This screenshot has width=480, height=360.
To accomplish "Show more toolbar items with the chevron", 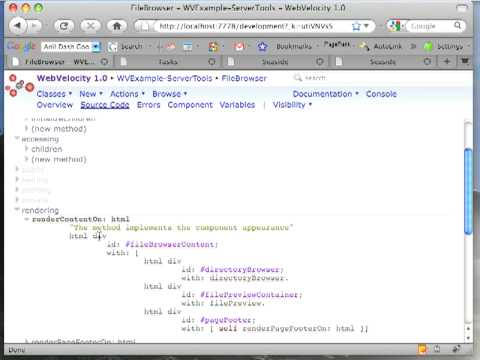I will [x=413, y=46].
